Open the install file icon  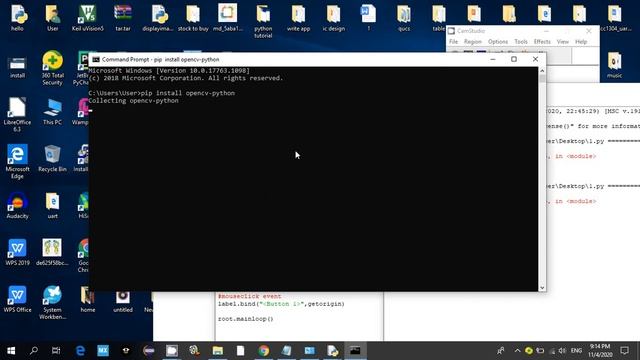pos(18,68)
